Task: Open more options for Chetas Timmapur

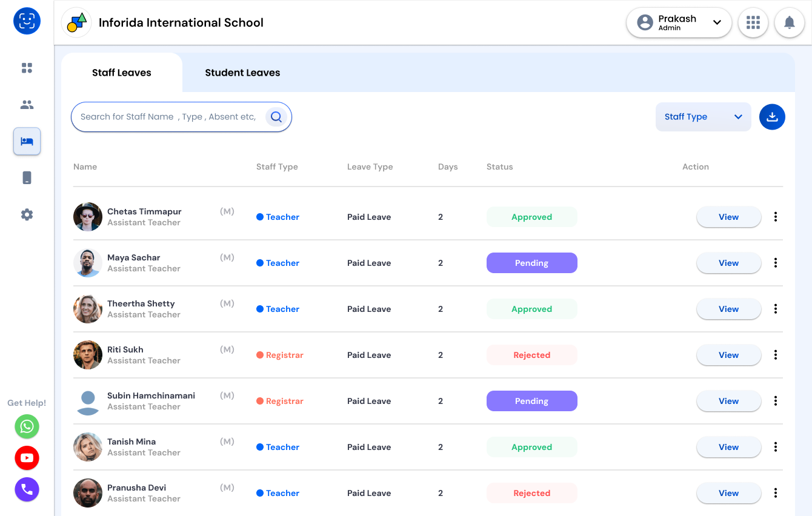Action: click(775, 217)
